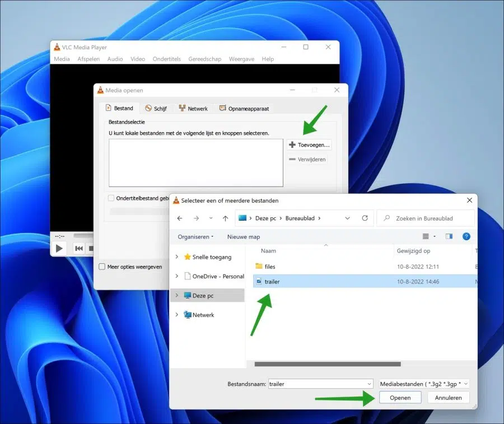This screenshot has height=424, width=504.
Task: Expand the Deze pc tree node
Action: [177, 295]
